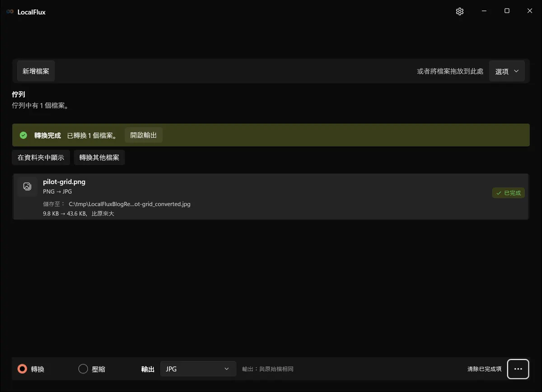Click the 已完成 status badge
Viewport: 542px width, 392px height.
coord(509,193)
